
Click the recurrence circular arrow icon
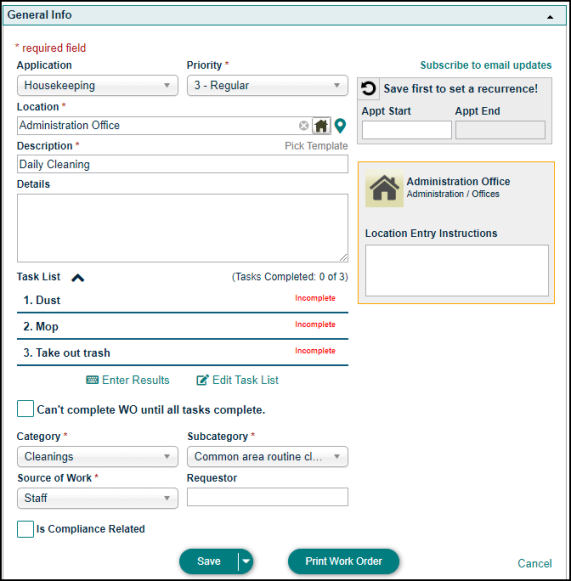[x=368, y=89]
